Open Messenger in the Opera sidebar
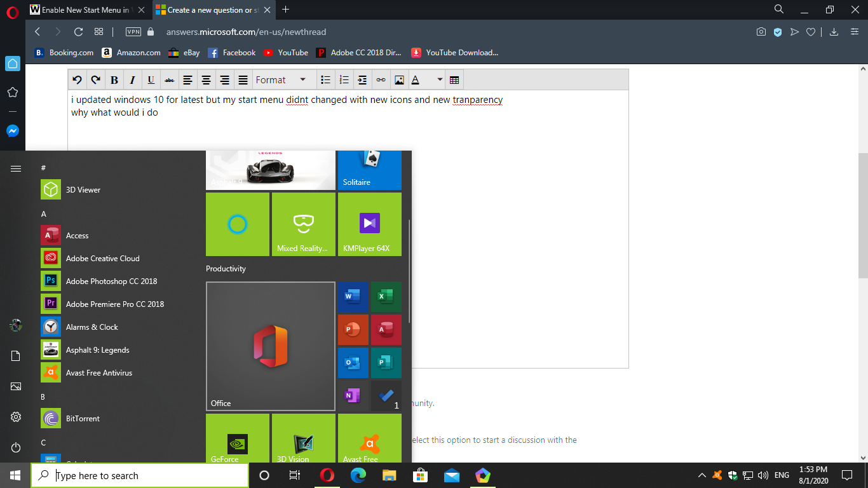This screenshot has height=488, width=868. pos(13,131)
